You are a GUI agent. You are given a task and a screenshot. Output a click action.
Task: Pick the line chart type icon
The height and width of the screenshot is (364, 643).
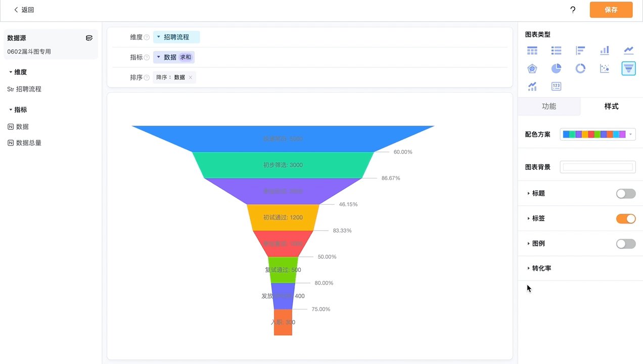tap(628, 51)
